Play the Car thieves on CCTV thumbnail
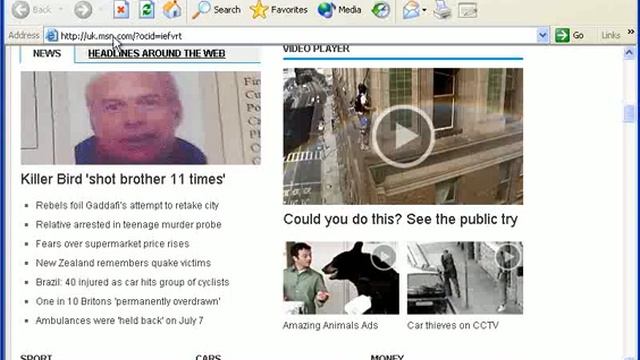640x360 pixels. pyautogui.click(x=465, y=278)
